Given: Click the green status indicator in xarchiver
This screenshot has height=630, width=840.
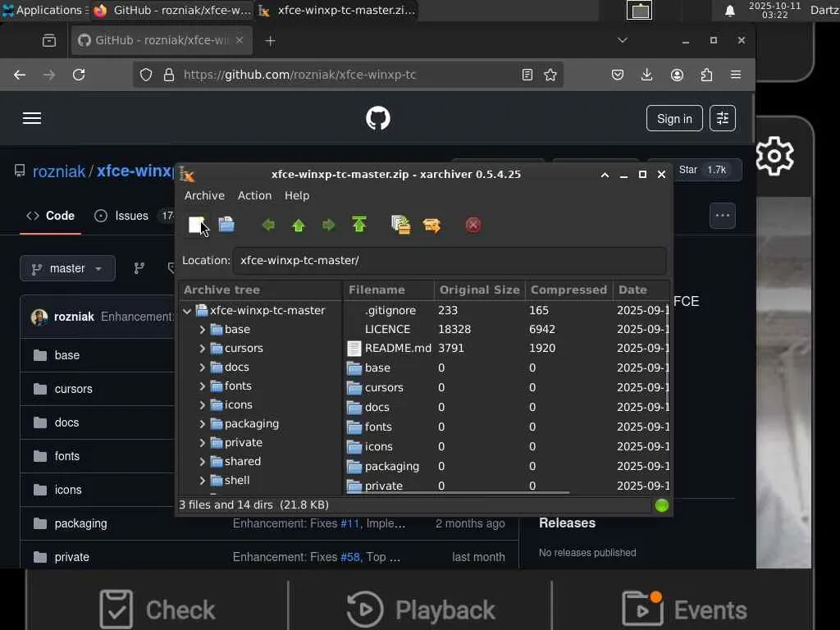Looking at the screenshot, I should pos(662,505).
